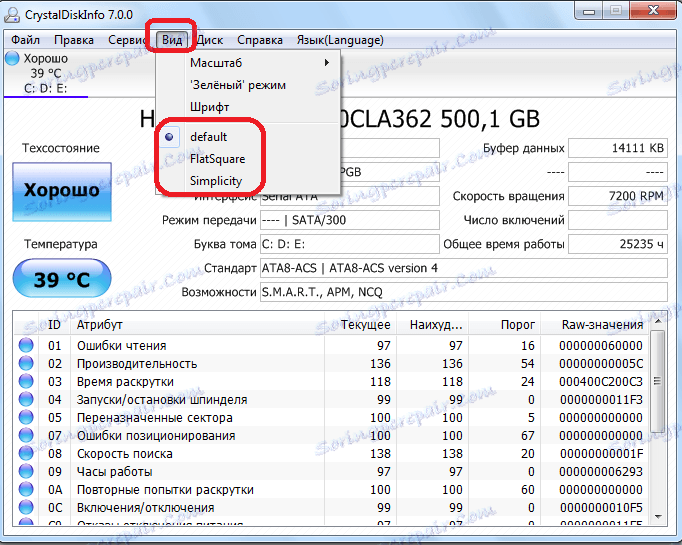Click status circle for attribute 01 Ошибки чтения
This screenshot has height=545, width=682.
pyautogui.click(x=26, y=345)
